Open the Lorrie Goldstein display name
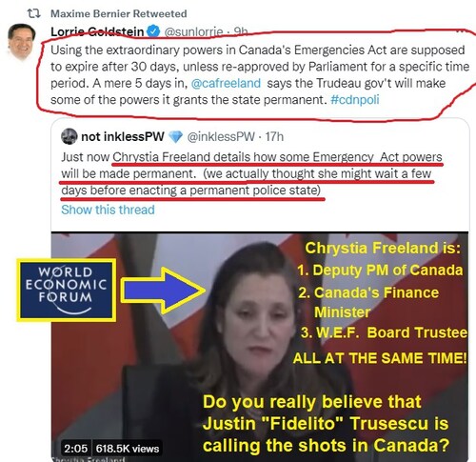Image resolution: width=476 pixels, height=462 pixels. (97, 31)
